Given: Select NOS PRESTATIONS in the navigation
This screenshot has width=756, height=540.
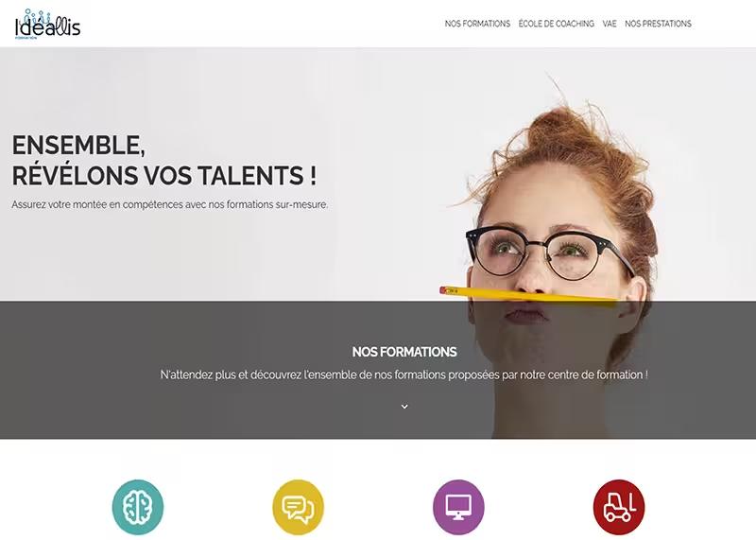Looking at the screenshot, I should coord(658,24).
